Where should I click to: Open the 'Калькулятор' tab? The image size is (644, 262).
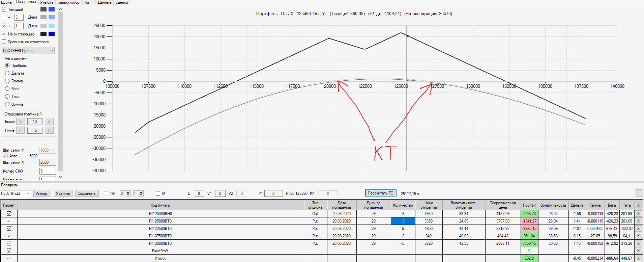68,2
